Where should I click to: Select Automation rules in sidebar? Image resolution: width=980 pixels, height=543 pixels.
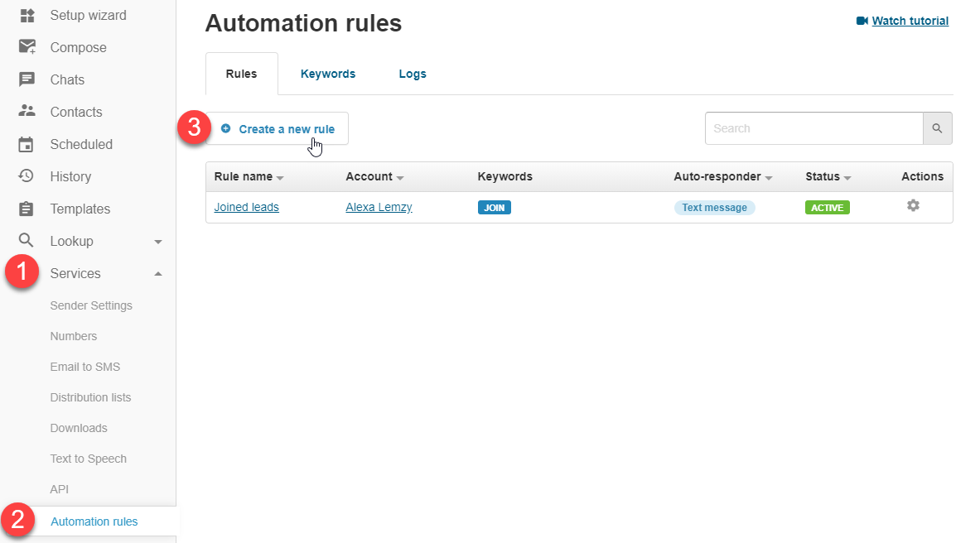[x=94, y=521]
